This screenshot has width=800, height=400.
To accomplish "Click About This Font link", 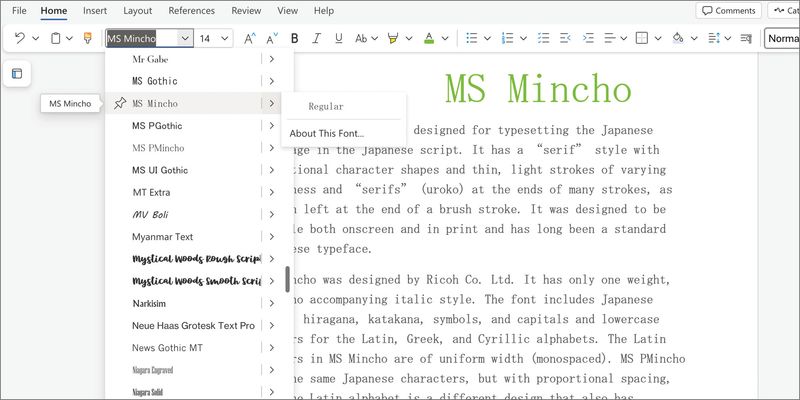I will pos(327,133).
